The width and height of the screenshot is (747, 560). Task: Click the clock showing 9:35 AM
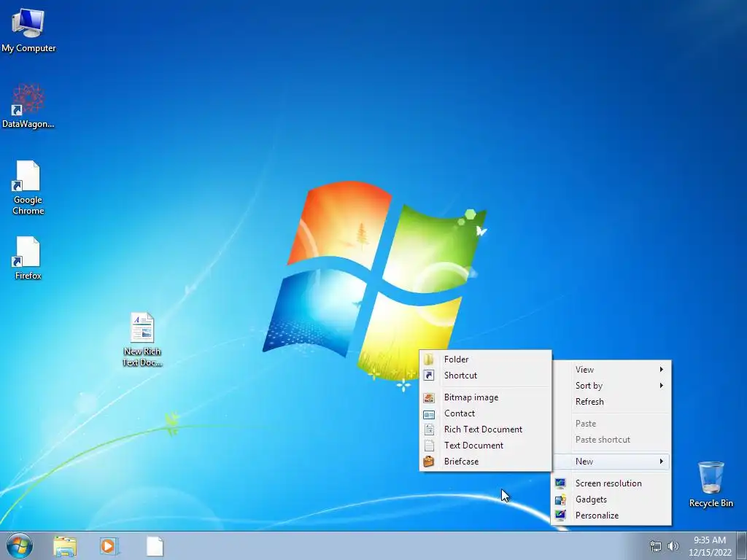(710, 546)
